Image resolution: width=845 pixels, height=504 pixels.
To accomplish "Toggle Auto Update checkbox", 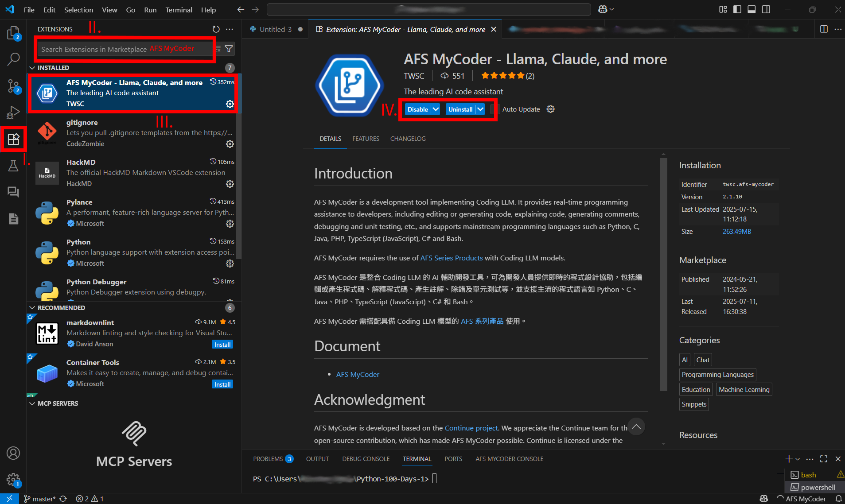I will click(495, 109).
